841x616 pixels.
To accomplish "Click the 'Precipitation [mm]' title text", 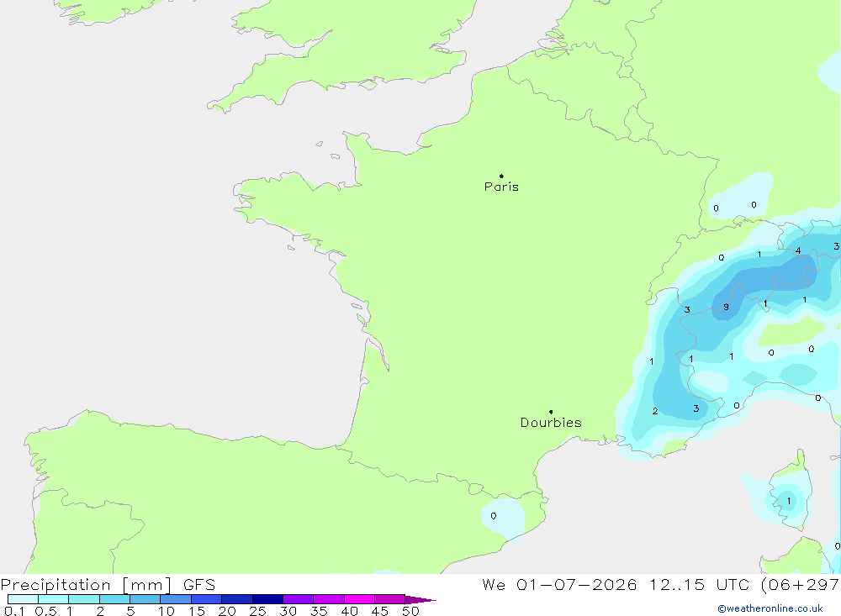I will (87, 585).
